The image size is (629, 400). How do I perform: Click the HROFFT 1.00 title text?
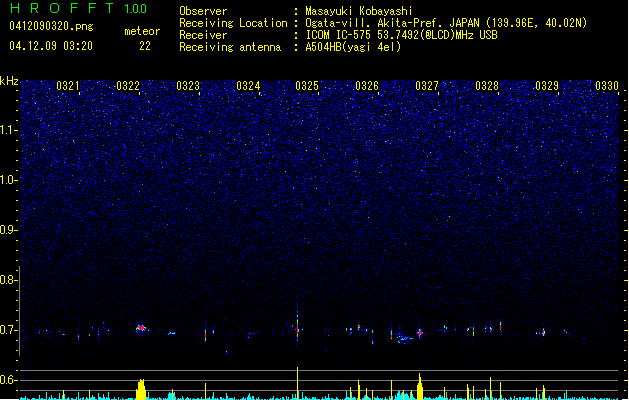pos(78,8)
